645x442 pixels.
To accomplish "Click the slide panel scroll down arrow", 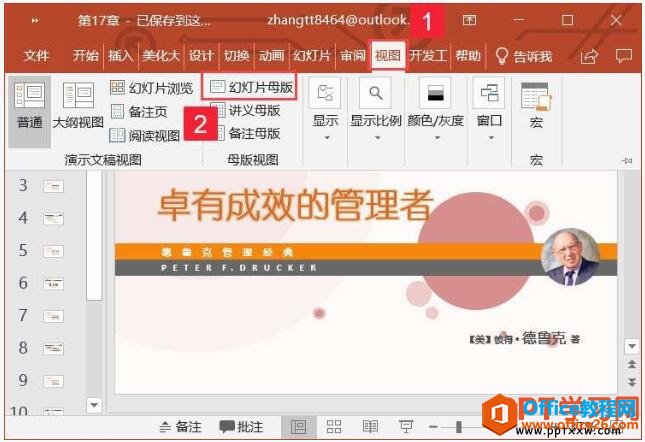I will point(94,405).
